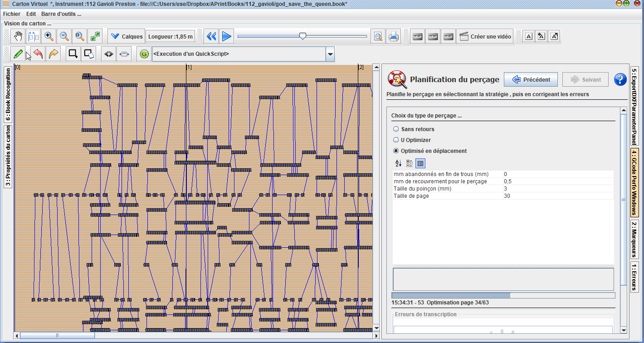The image size is (644, 343).
Task: Click the fit-to-window green arrows icon
Action: coord(95,36)
